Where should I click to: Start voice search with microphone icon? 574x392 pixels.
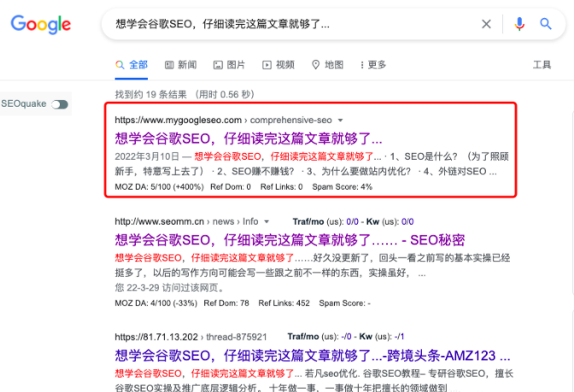click(x=519, y=24)
